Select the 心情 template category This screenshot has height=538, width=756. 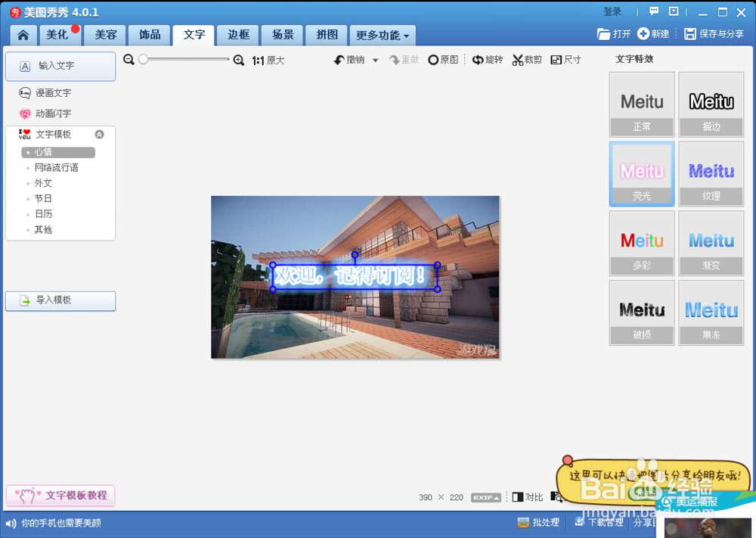58,153
